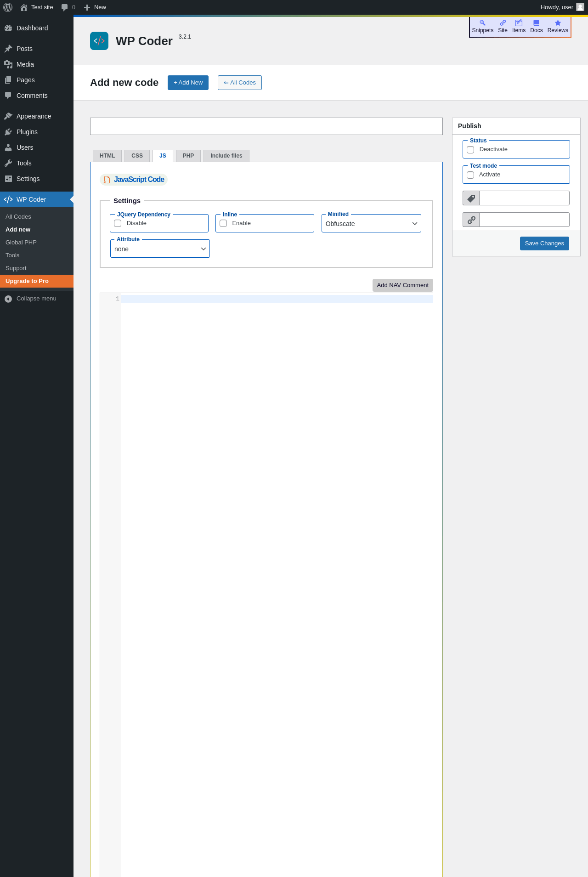This screenshot has height=877, width=588.
Task: Click the Tools wrench icon
Action: [x=8, y=163]
